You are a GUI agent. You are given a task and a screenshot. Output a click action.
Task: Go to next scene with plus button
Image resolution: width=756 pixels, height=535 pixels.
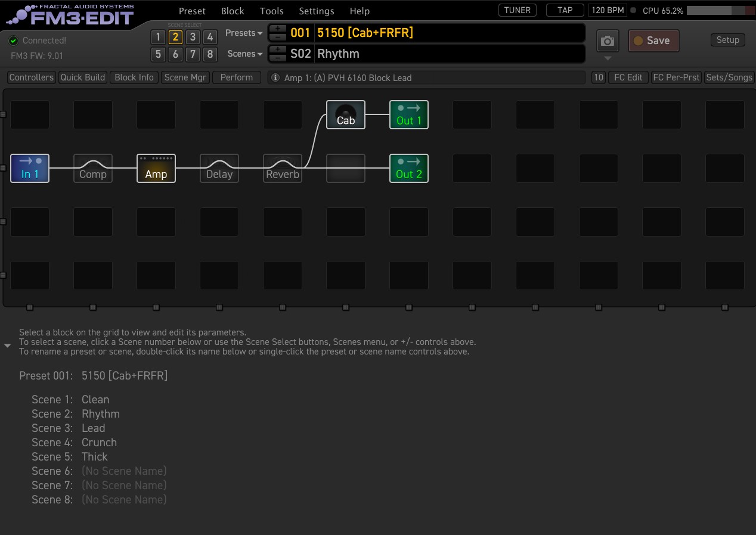278,49
